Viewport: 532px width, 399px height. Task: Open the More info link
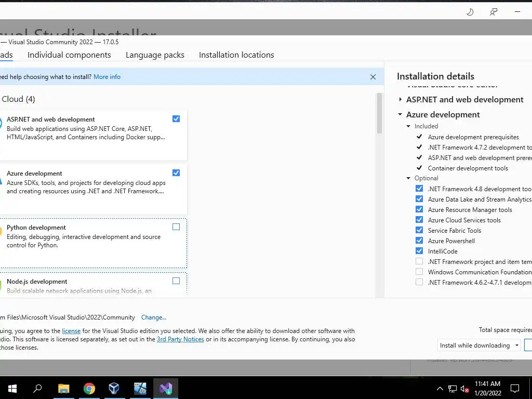pos(107,77)
